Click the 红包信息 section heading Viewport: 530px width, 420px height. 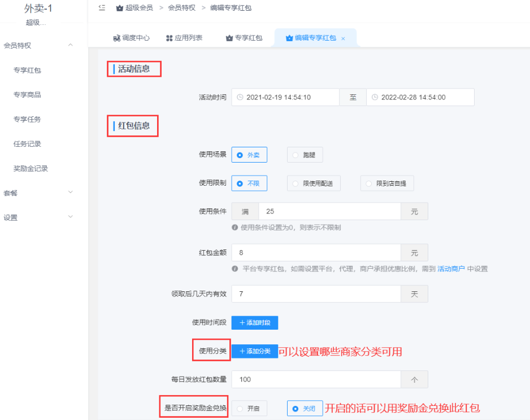coord(134,126)
